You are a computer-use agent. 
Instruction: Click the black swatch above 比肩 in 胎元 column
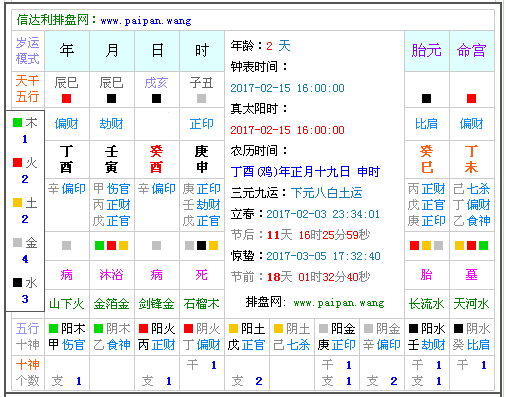point(426,98)
